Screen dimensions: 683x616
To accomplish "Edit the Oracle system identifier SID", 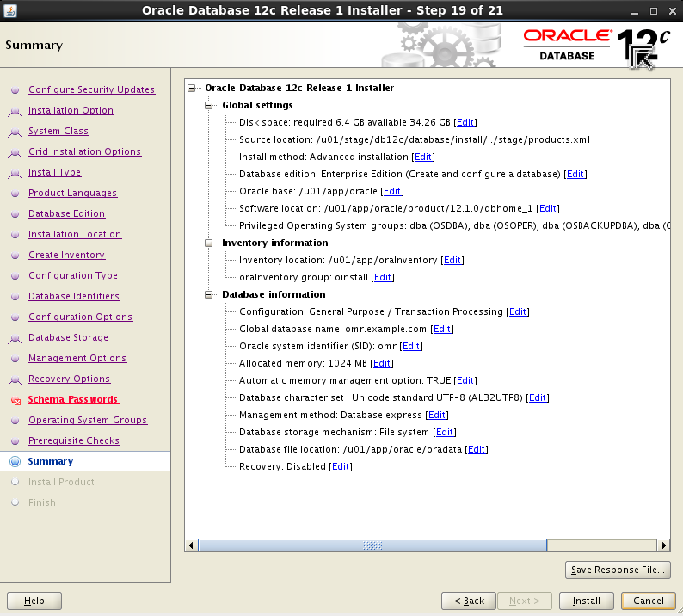I will [411, 346].
